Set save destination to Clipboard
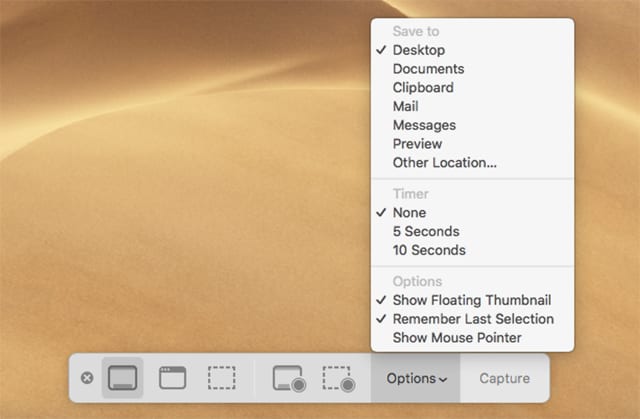The width and height of the screenshot is (640, 419). [422, 88]
